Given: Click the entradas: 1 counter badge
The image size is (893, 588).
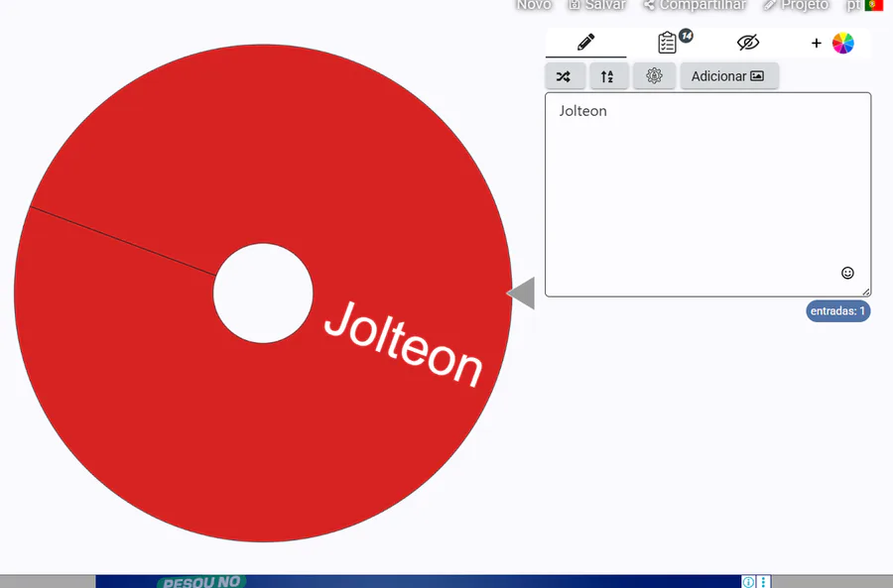Looking at the screenshot, I should coord(837,311).
